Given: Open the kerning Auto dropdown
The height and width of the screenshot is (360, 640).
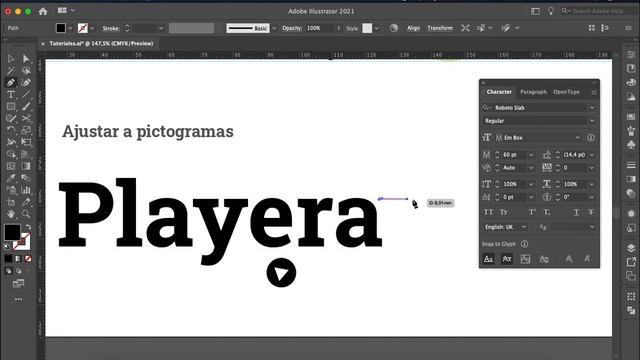Looking at the screenshot, I should (x=531, y=168).
